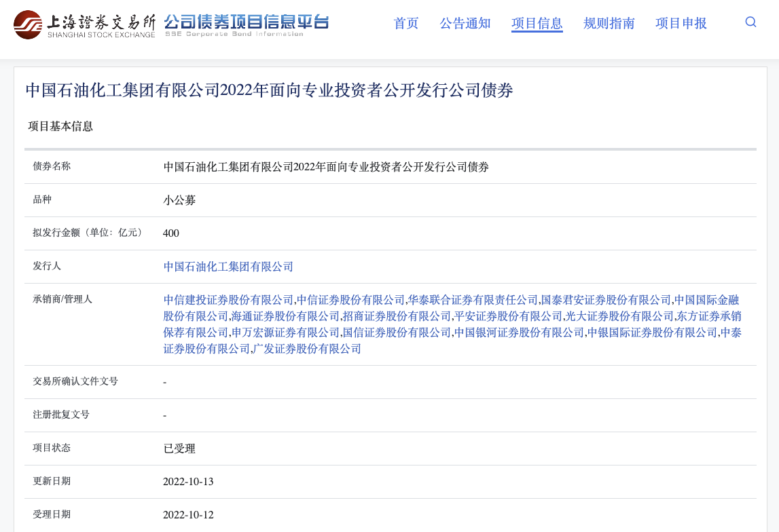Image resolution: width=779 pixels, height=532 pixels.
Task: Select the 项目信息 navigation tab
Action: click(537, 23)
